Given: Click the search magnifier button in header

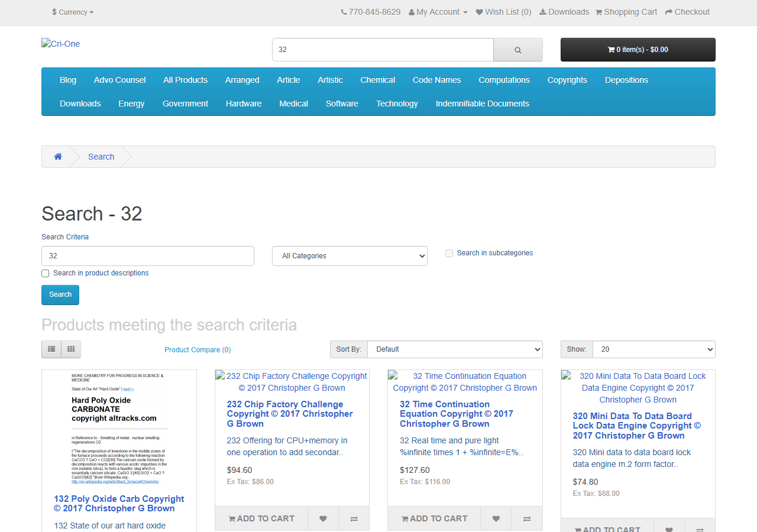Looking at the screenshot, I should pos(517,50).
